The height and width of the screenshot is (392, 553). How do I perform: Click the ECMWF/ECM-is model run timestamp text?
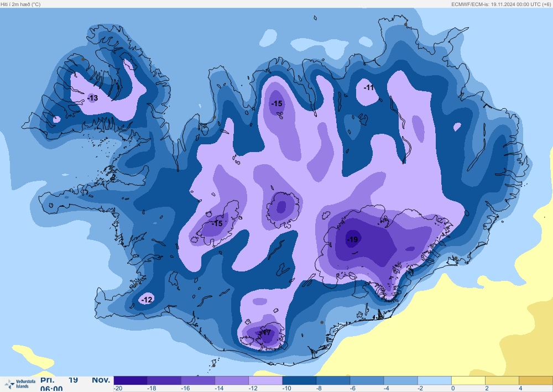click(501, 4)
